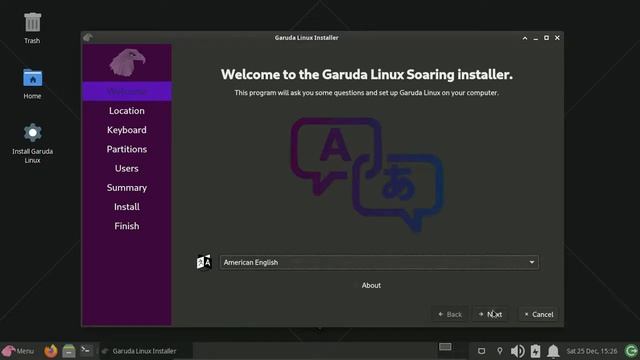Image resolution: width=640 pixels, height=360 pixels.
Task: Open the notifications bell tray icon
Action: [553, 351]
